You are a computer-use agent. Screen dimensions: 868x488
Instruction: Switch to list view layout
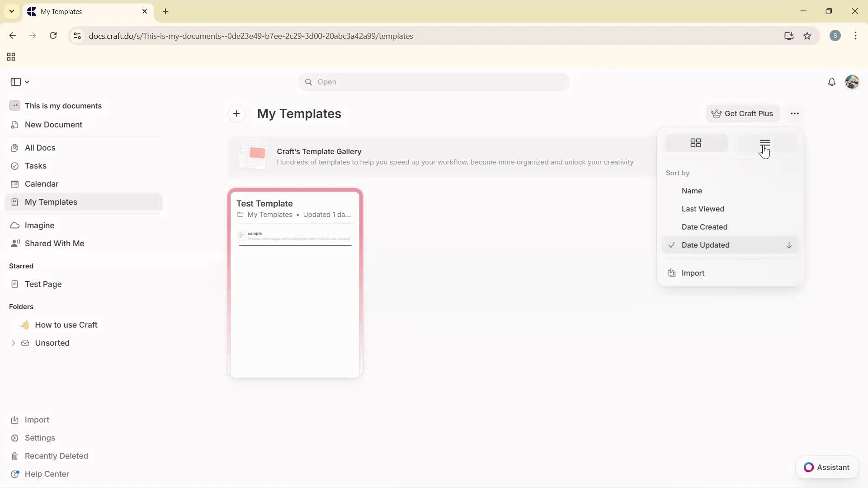[x=764, y=143]
